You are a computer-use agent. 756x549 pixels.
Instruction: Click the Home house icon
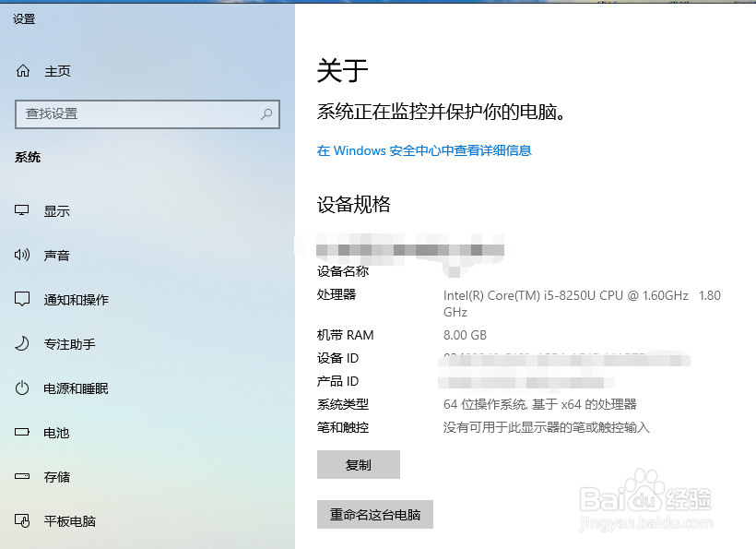23,71
